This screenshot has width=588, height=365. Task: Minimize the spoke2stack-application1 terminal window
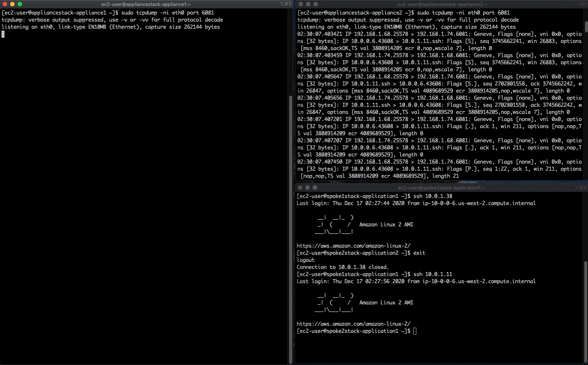pyautogui.click(x=307, y=188)
